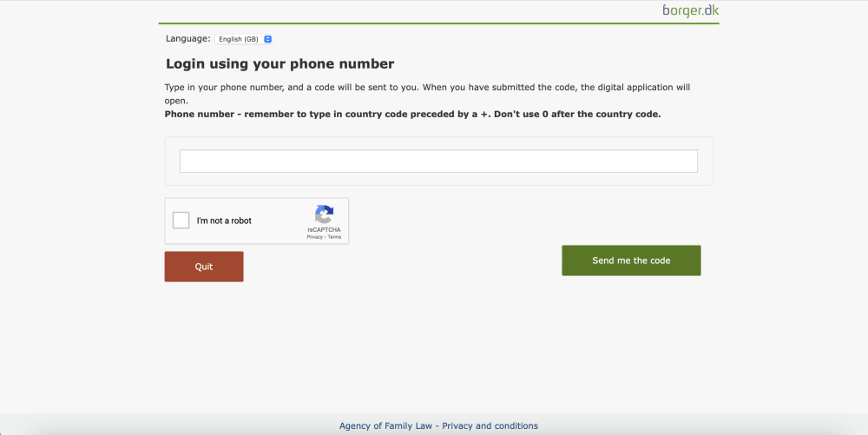Screen dimensions: 868x435
Task: Click the blue language selector arrows
Action: coord(268,39)
